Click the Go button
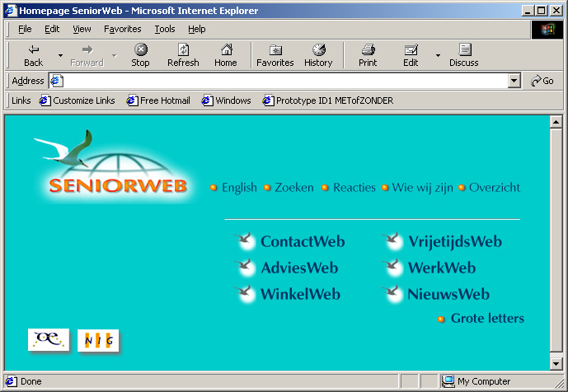This screenshot has height=392, width=568. click(x=542, y=81)
